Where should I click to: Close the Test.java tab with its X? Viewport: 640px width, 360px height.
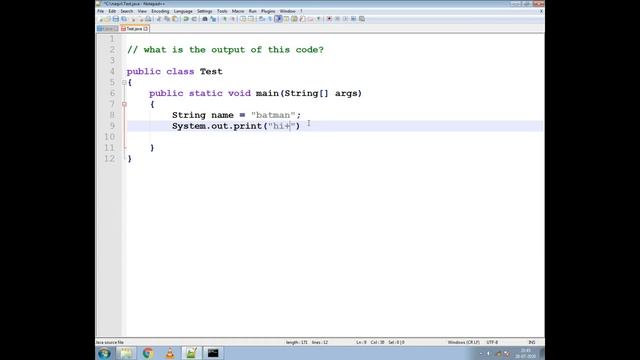(x=146, y=29)
